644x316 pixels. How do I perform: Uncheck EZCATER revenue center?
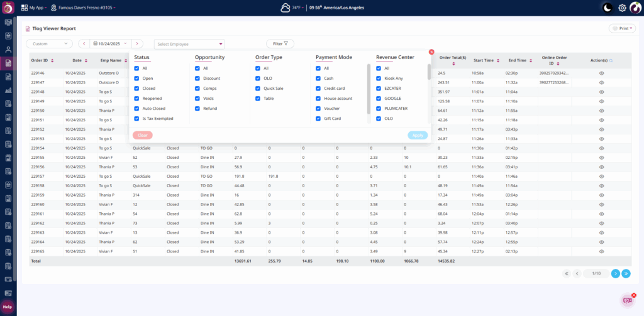379,89
